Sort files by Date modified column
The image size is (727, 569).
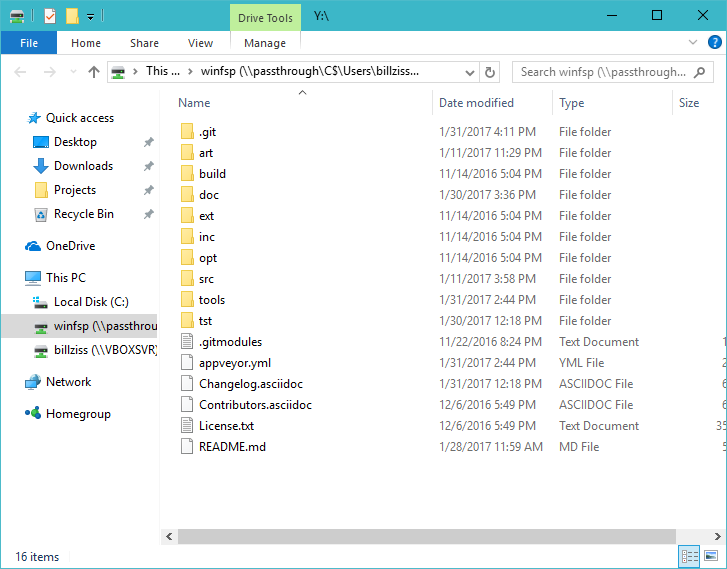tap(476, 103)
